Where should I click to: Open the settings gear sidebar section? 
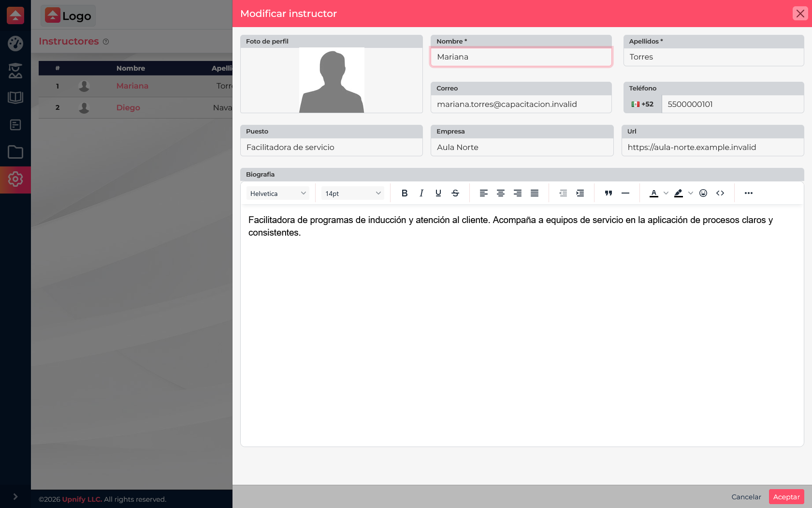pyautogui.click(x=15, y=179)
